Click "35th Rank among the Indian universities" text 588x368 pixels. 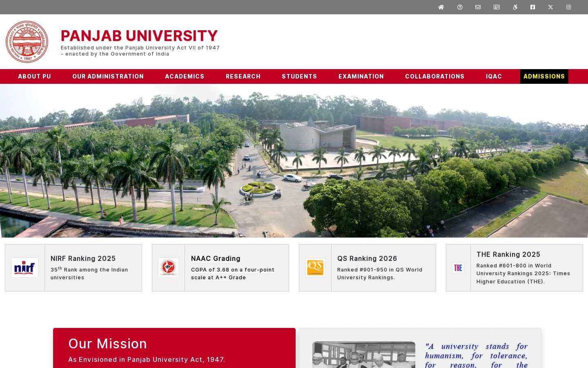89,274
